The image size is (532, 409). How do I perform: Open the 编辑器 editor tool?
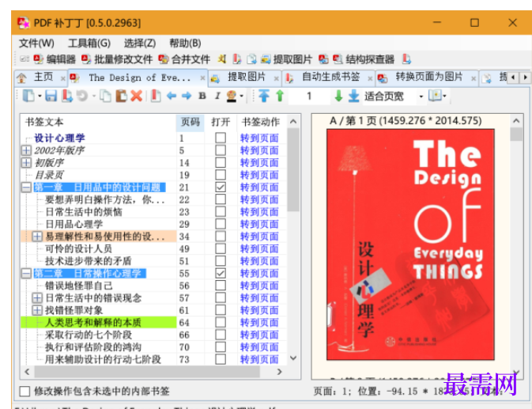click(55, 59)
